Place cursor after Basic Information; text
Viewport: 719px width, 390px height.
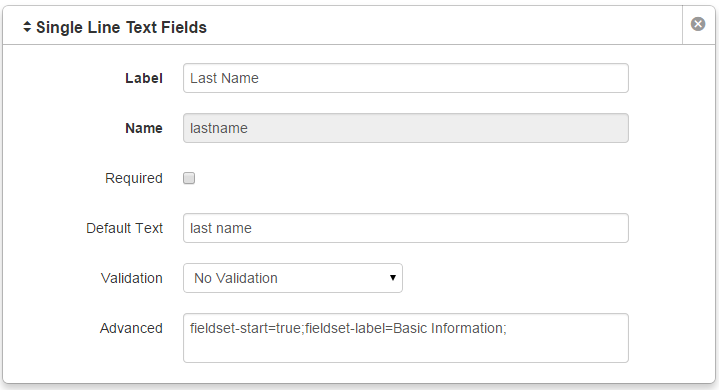point(508,328)
